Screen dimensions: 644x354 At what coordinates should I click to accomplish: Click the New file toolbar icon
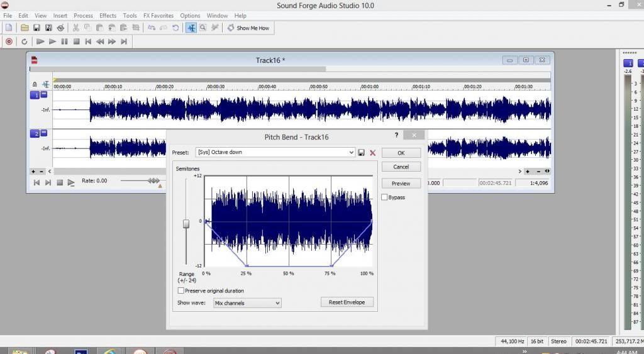click(x=9, y=28)
